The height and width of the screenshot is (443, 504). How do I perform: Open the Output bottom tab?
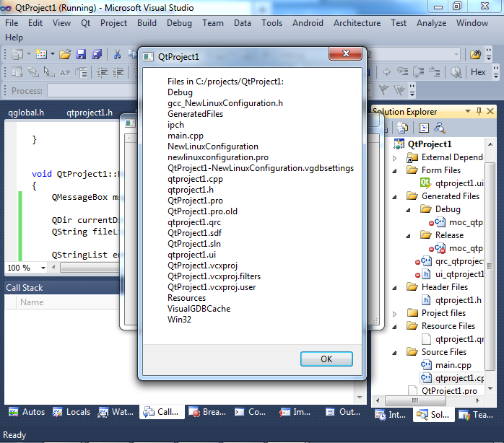coord(343,412)
